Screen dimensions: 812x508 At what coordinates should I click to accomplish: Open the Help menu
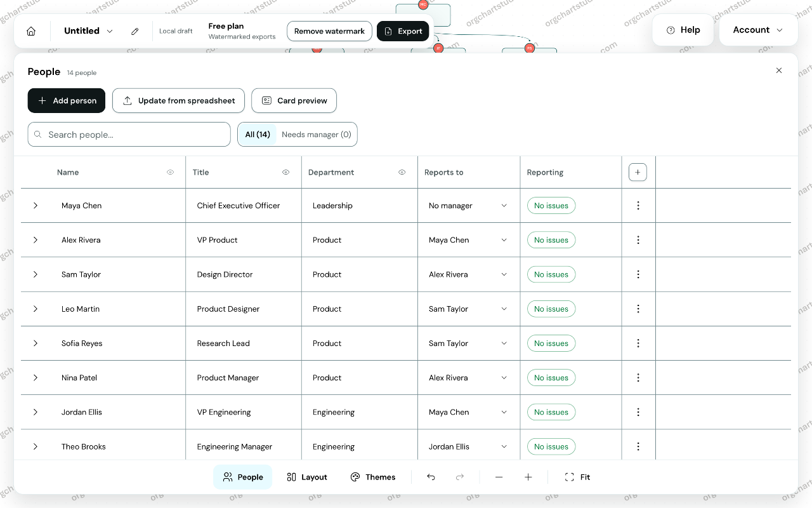click(683, 30)
